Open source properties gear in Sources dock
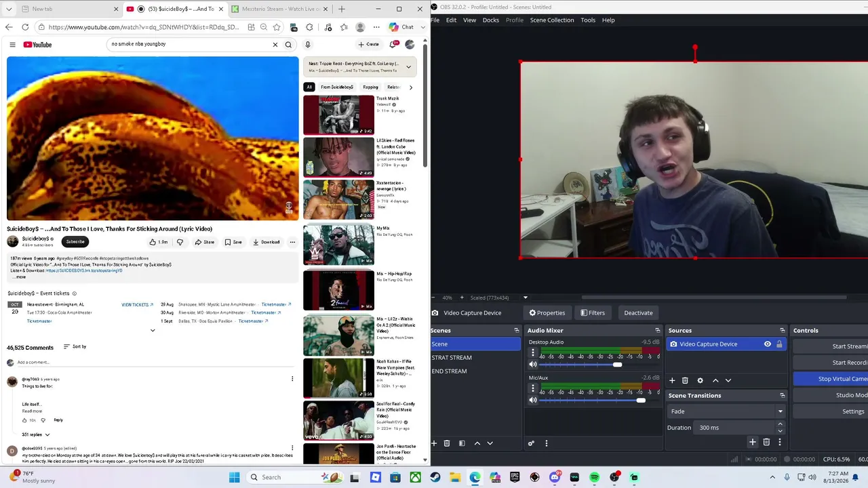Screen dimensions: 868x488 tap(700, 380)
